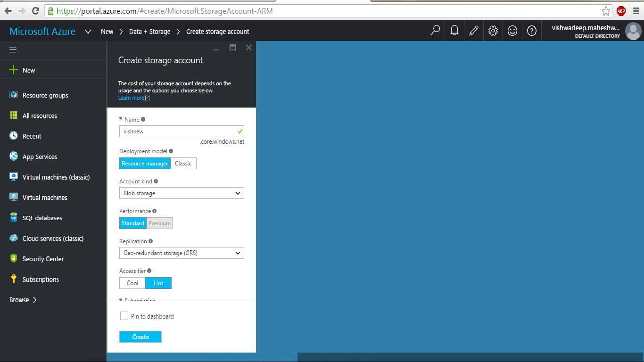The width and height of the screenshot is (644, 362).
Task: Click the Virtual machines monitor icon
Action: [x=14, y=197]
